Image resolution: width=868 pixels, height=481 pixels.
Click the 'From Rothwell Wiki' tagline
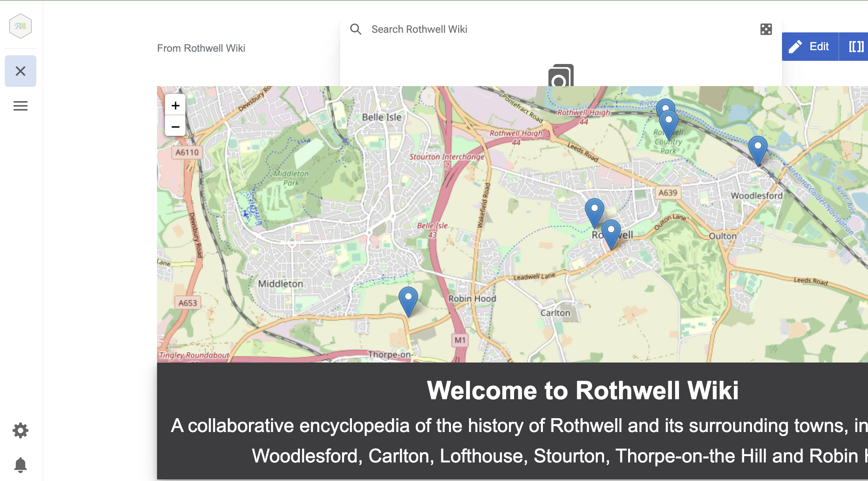point(201,48)
